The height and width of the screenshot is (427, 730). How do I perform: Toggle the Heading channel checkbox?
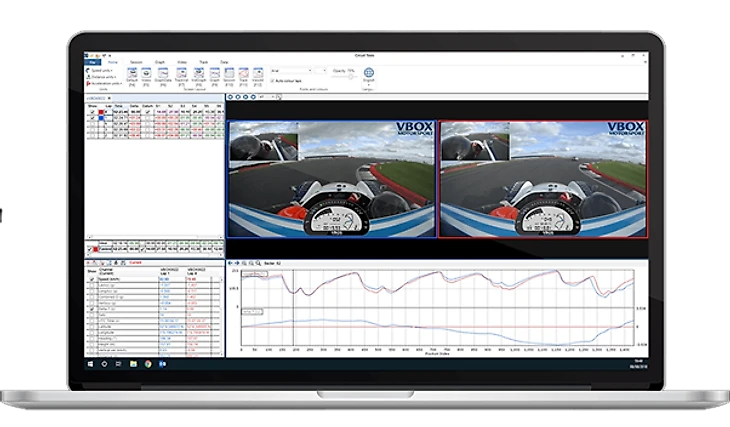(x=92, y=339)
